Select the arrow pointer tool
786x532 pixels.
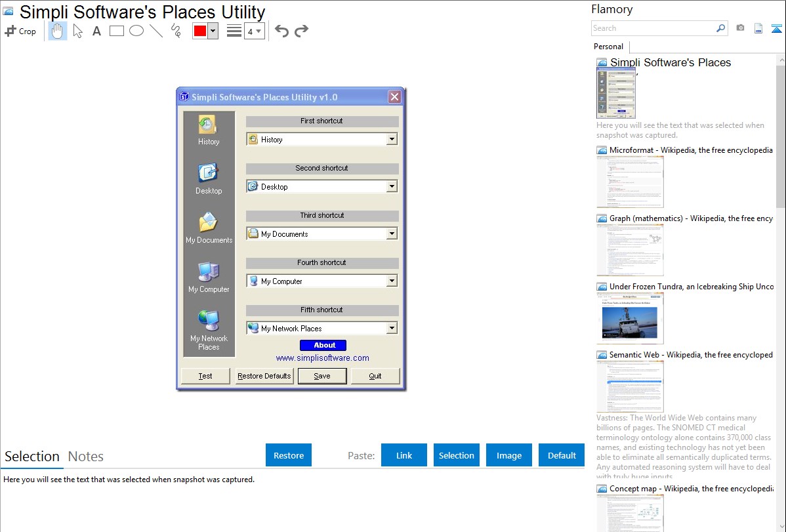pyautogui.click(x=77, y=31)
